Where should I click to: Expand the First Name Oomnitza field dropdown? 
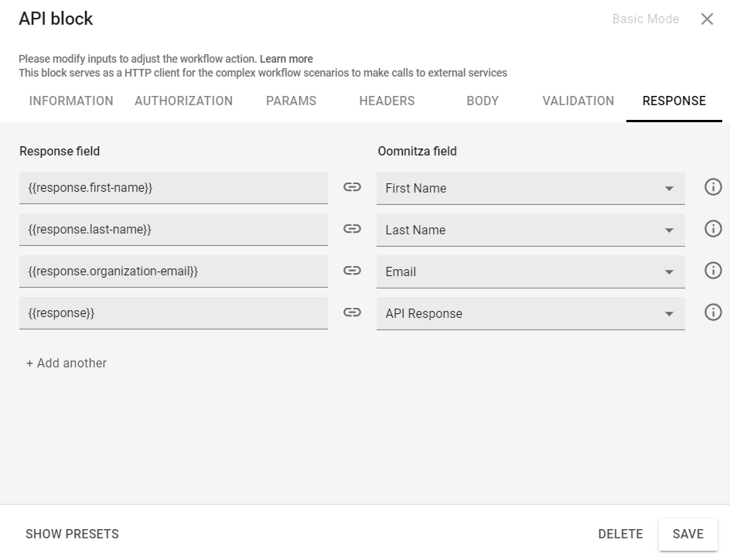[669, 188]
